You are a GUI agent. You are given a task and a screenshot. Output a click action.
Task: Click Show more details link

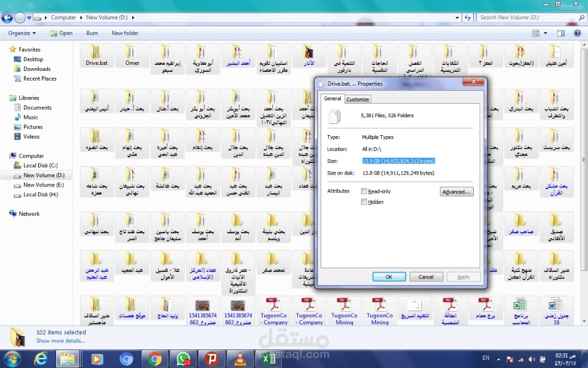[x=60, y=341]
